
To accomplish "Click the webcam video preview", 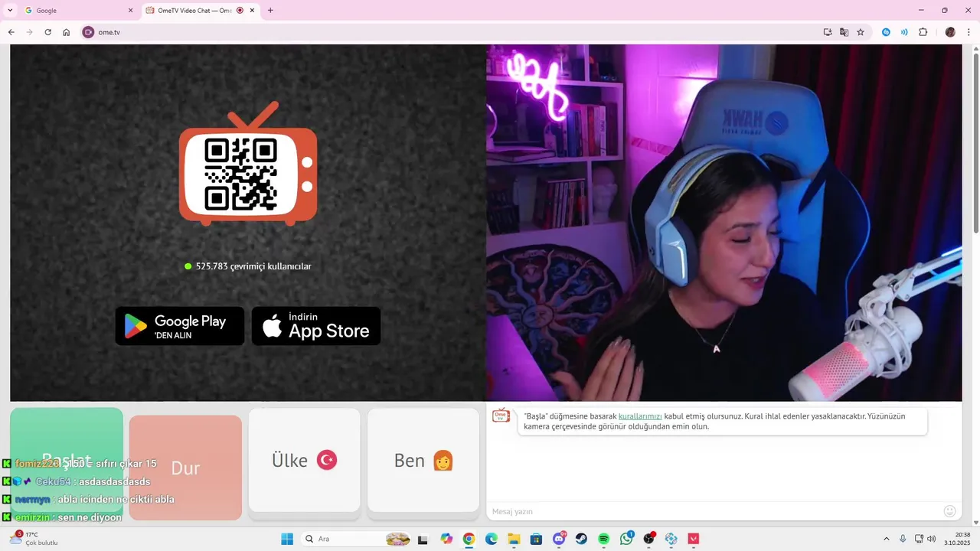I will pyautogui.click(x=724, y=223).
